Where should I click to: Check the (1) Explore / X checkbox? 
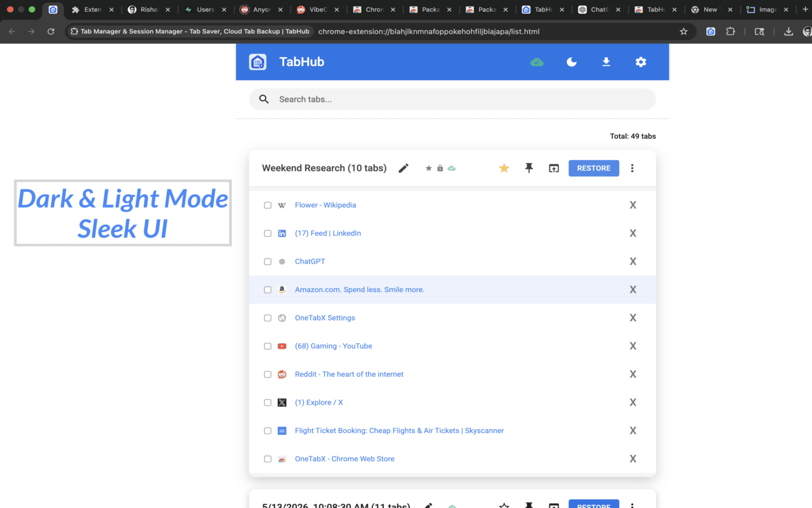[x=268, y=403]
